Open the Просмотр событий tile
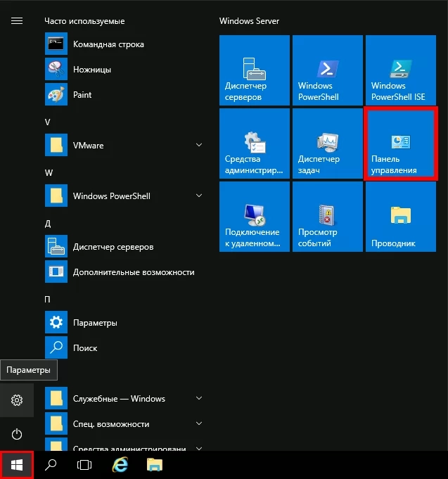 tap(327, 217)
